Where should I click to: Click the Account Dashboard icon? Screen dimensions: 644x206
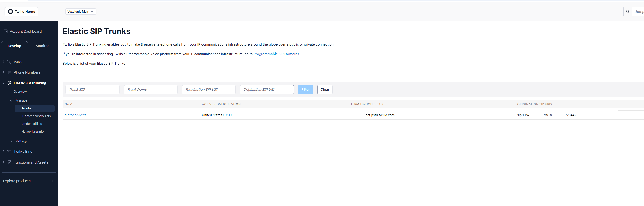point(6,32)
